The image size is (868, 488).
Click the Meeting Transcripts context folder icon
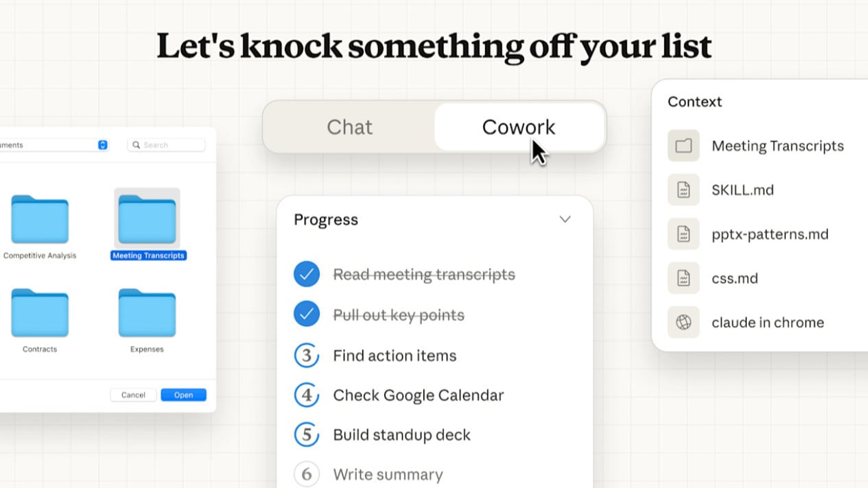point(683,146)
